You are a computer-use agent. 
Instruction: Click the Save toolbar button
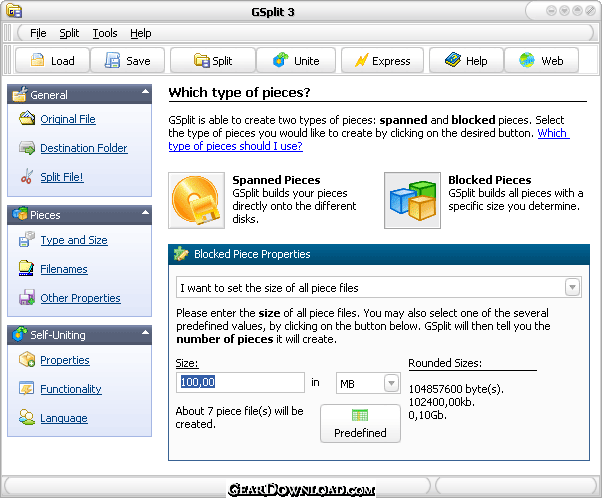point(127,60)
